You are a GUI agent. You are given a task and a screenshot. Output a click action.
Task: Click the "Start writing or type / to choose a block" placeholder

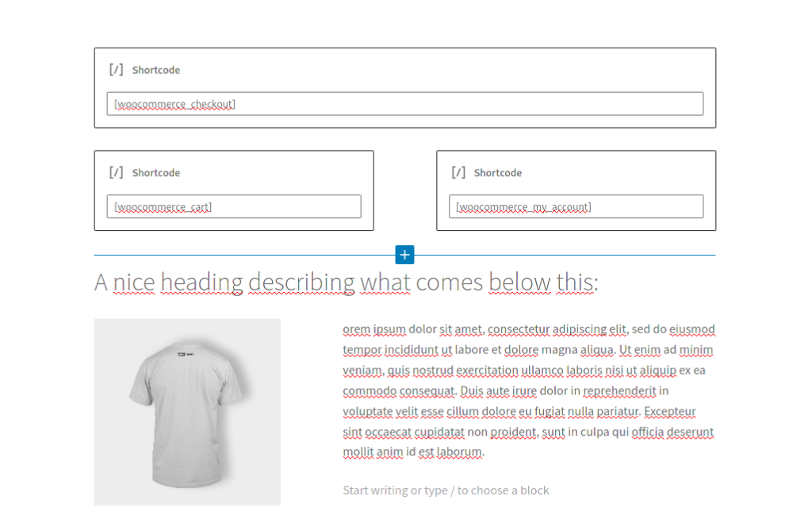click(x=446, y=490)
